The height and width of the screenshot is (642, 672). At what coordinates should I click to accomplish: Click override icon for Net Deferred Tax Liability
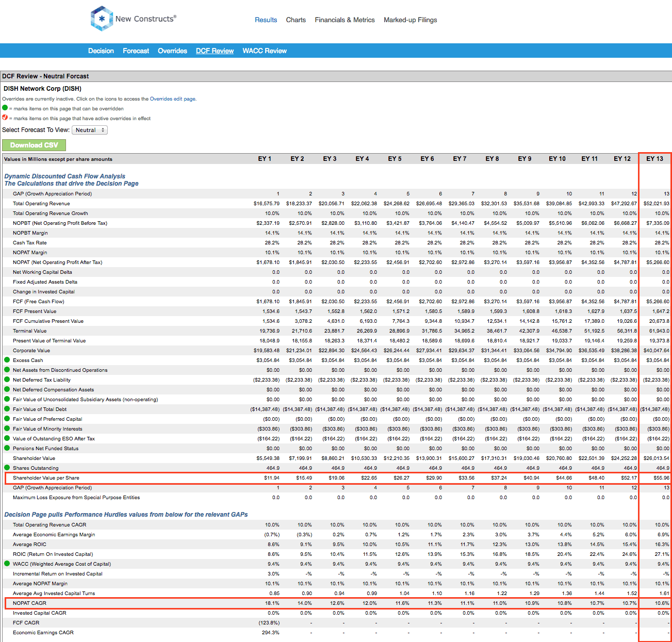[7, 380]
